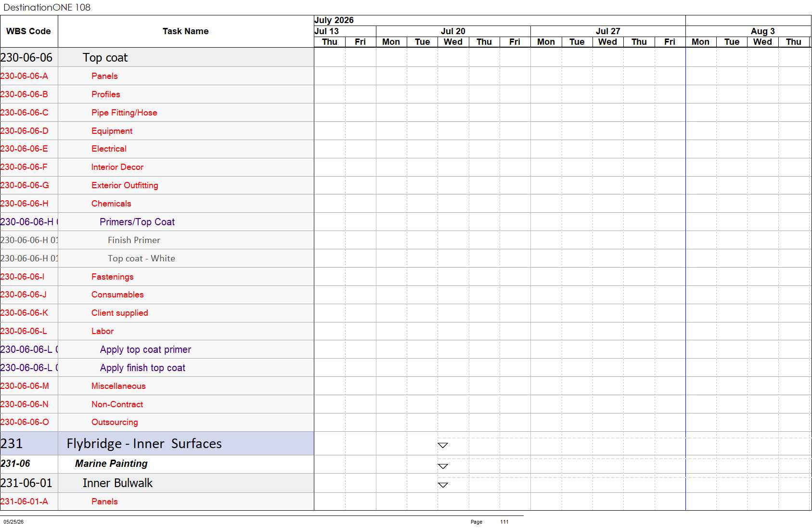
Task: Click the summary marker on Inner Bulwalk row
Action: coord(443,485)
